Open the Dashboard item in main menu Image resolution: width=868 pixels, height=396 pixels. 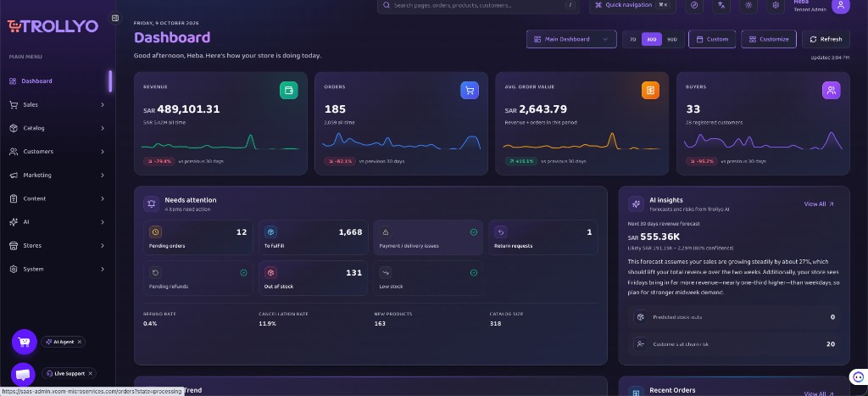57,81
